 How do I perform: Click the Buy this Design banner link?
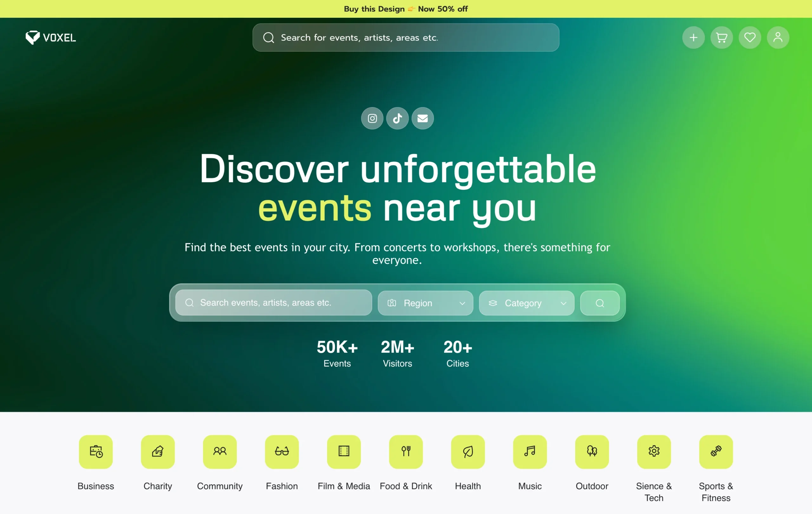pos(406,9)
